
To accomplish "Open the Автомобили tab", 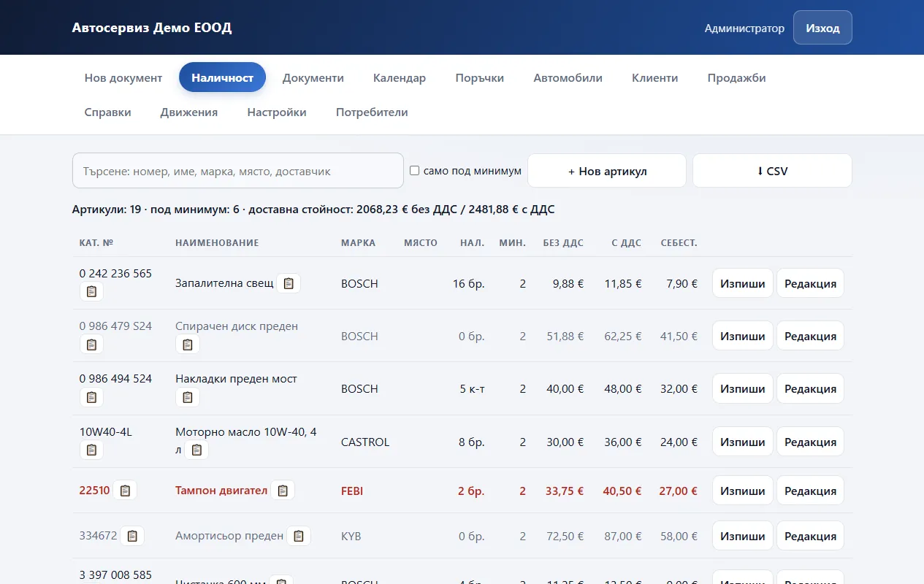I will pos(568,77).
